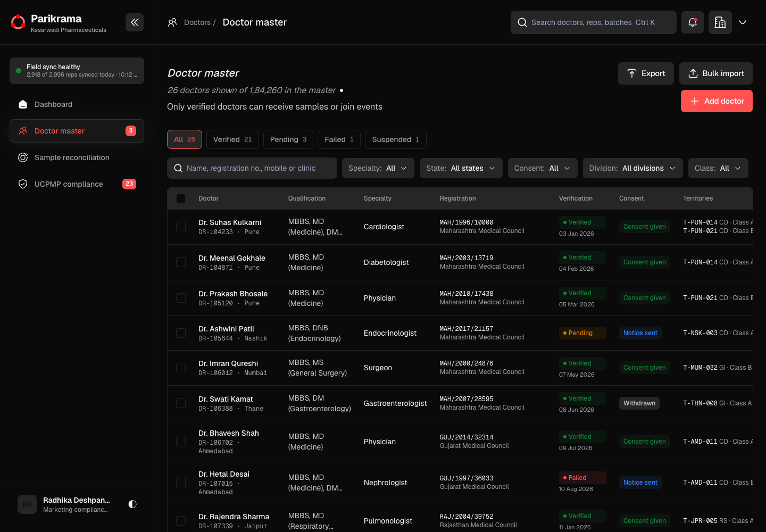This screenshot has width=766, height=532.
Task: Click the Parikrama logo icon
Action: point(18,22)
